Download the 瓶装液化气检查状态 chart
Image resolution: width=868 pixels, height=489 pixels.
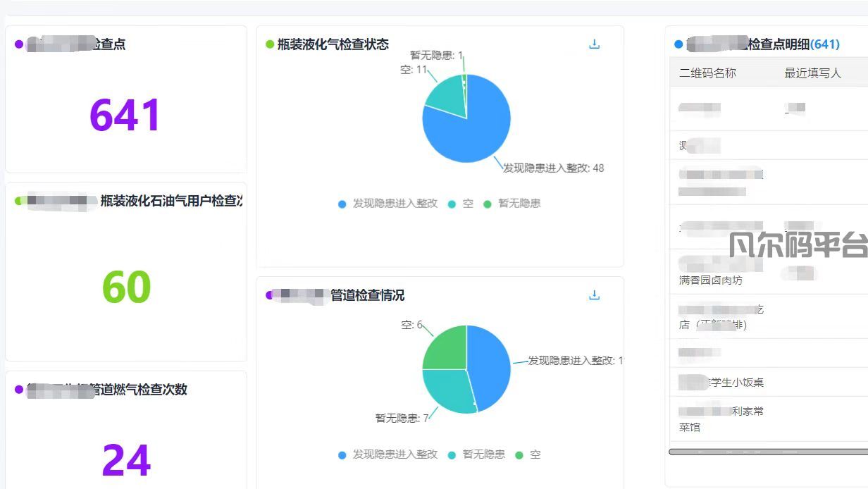[594, 44]
